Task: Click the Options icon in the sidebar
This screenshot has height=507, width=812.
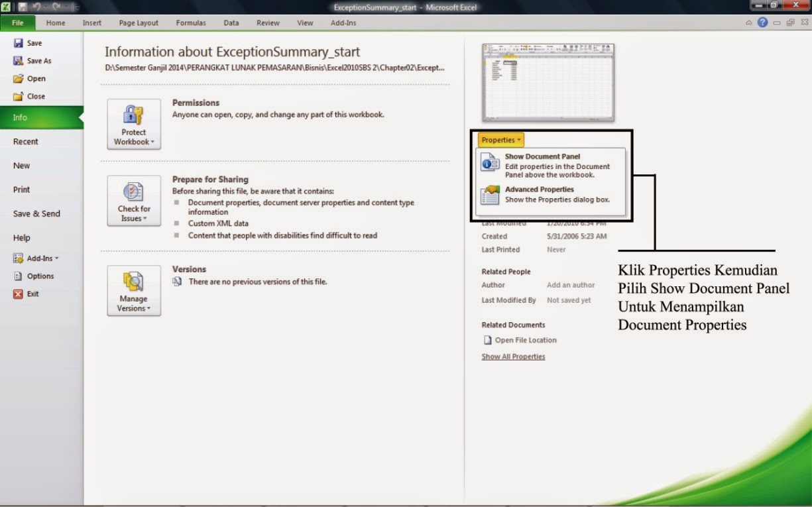Action: [x=19, y=276]
